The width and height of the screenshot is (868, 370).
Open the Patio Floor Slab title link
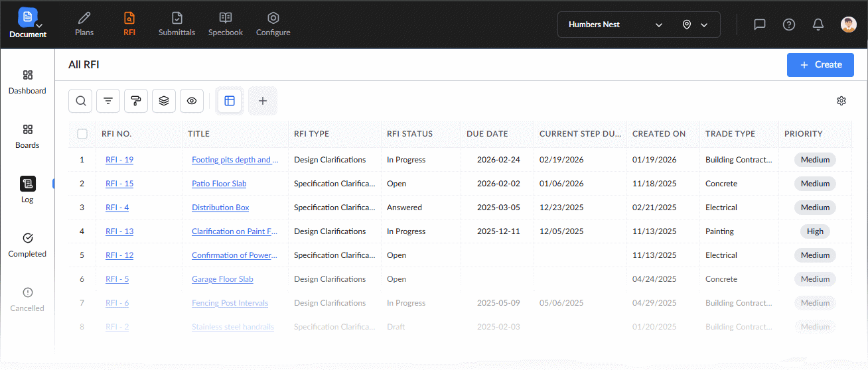(219, 184)
